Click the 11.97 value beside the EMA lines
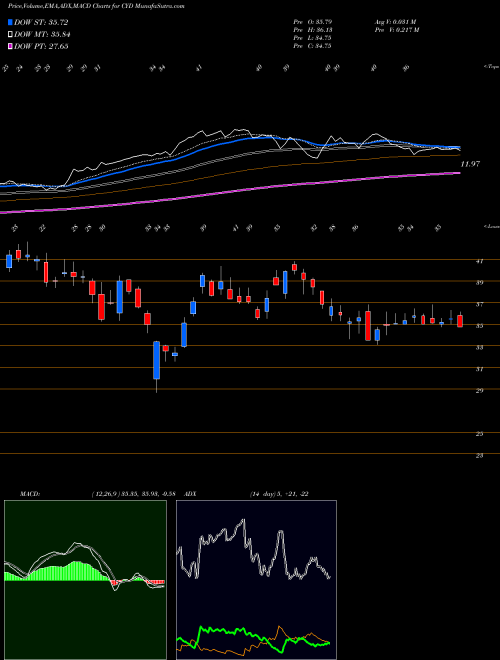500x660 pixels. point(470,164)
